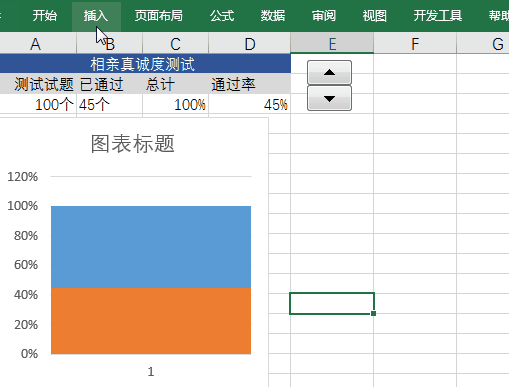Open the 视图 ribbon tab
Image resolution: width=509 pixels, height=387 pixels.
375,16
